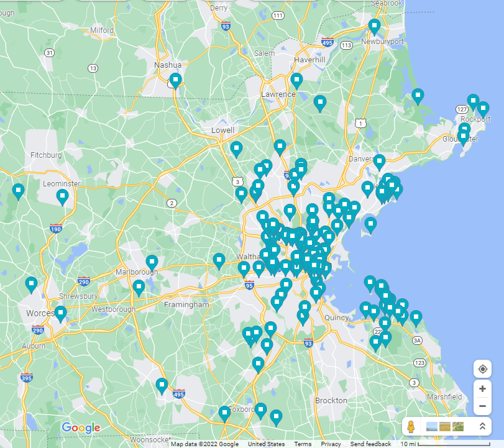This screenshot has height=448, width=504.
Task: Click the map pin near Nashua
Action: 176,80
